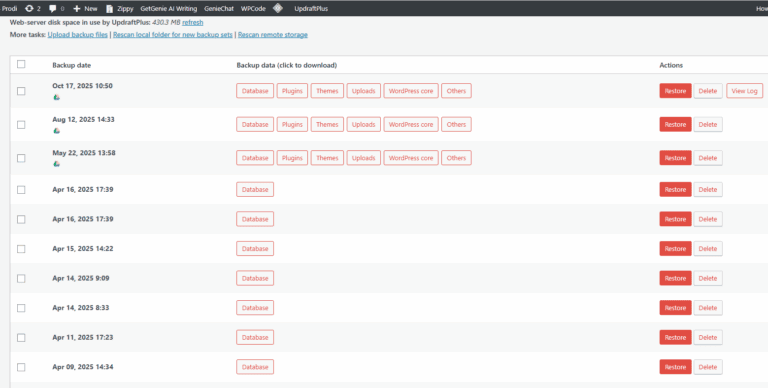Screen dimensions: 768x388
Task: Check the Apr 15, 2025 14:22 backup row
Action: (x=21, y=249)
